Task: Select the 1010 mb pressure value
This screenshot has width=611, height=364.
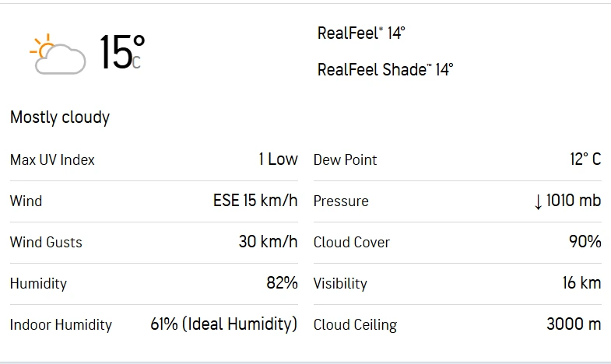Action: [x=574, y=201]
